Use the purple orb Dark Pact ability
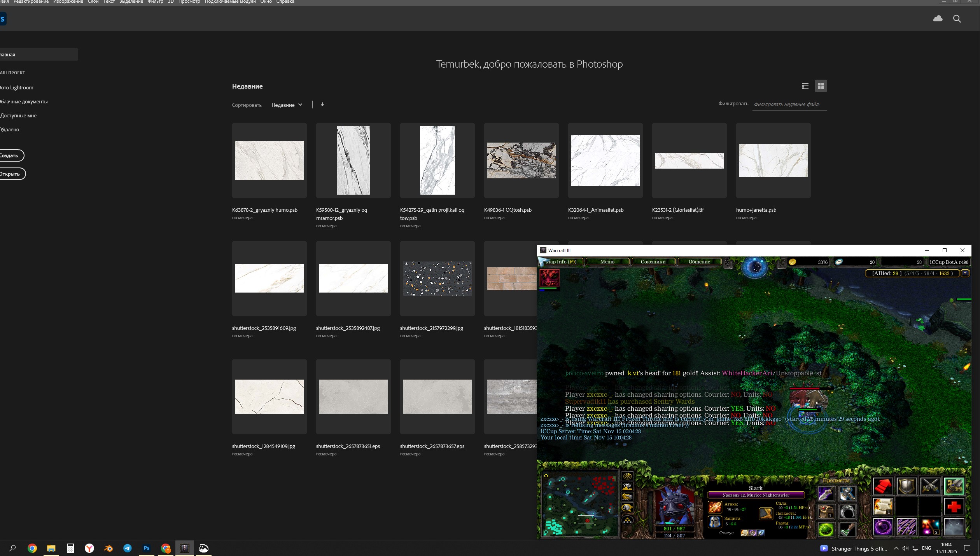Viewport: 980px width, 556px height. click(883, 527)
